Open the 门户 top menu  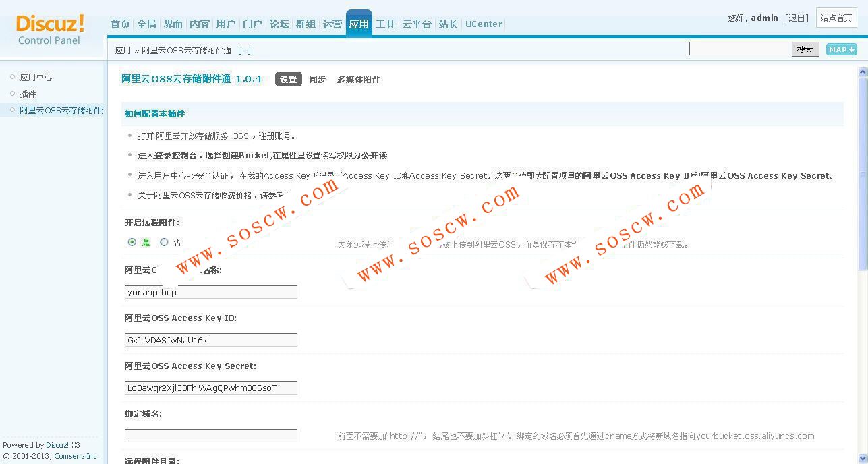pyautogui.click(x=252, y=24)
